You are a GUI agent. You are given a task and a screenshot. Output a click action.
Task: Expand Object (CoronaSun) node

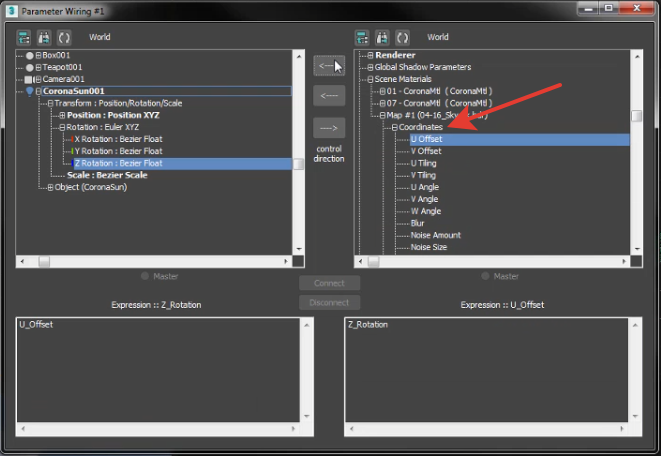tap(50, 187)
